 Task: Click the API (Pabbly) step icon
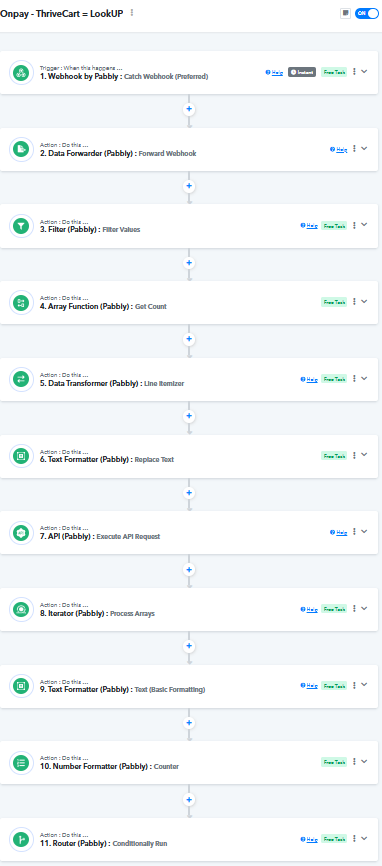tap(22, 532)
